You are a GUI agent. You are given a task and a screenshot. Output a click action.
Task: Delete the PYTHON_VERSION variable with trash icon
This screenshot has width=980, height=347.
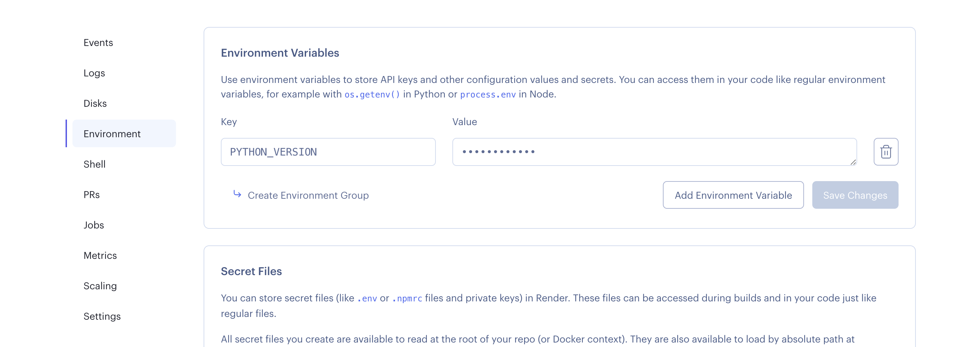(886, 152)
